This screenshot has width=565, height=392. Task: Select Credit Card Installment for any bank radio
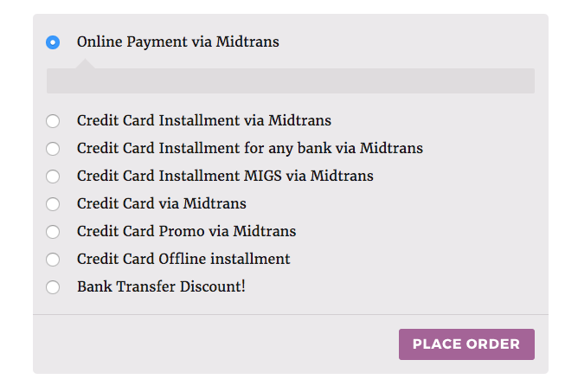54,149
